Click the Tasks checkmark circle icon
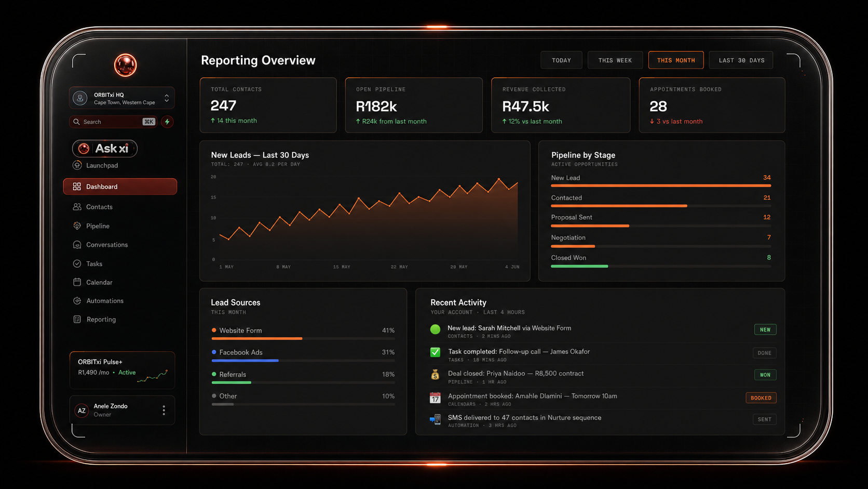 77,264
